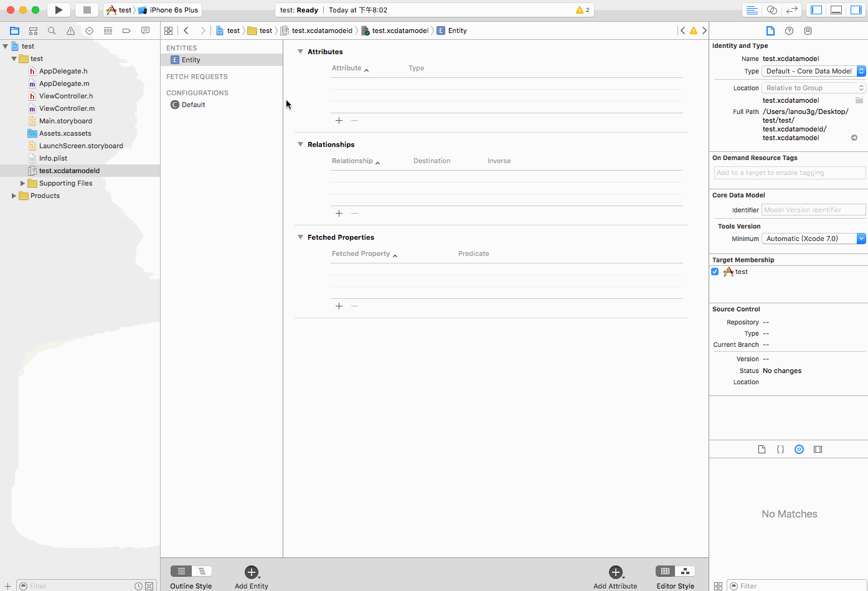Open the Type dropdown for Core Data Model
This screenshot has height=591, width=868.
click(814, 71)
